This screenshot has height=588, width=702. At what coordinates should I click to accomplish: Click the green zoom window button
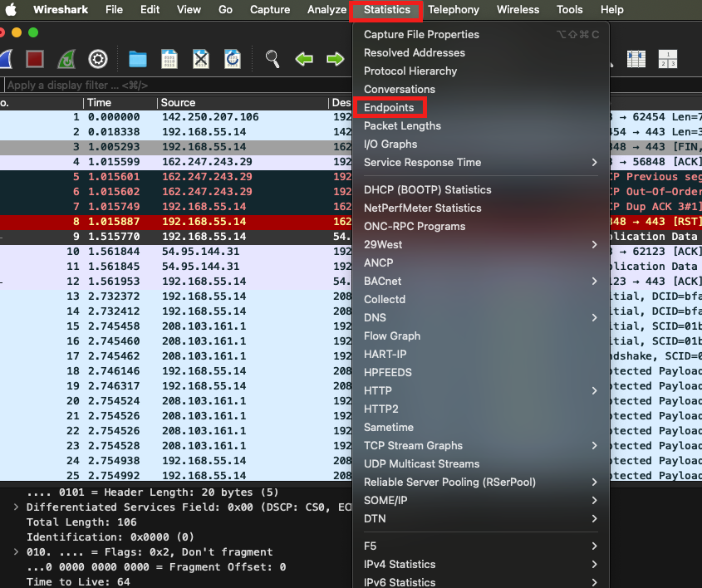[x=33, y=32]
